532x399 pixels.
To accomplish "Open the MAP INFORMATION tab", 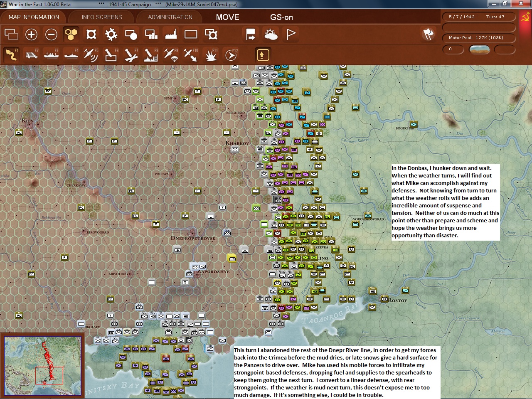I will click(34, 17).
